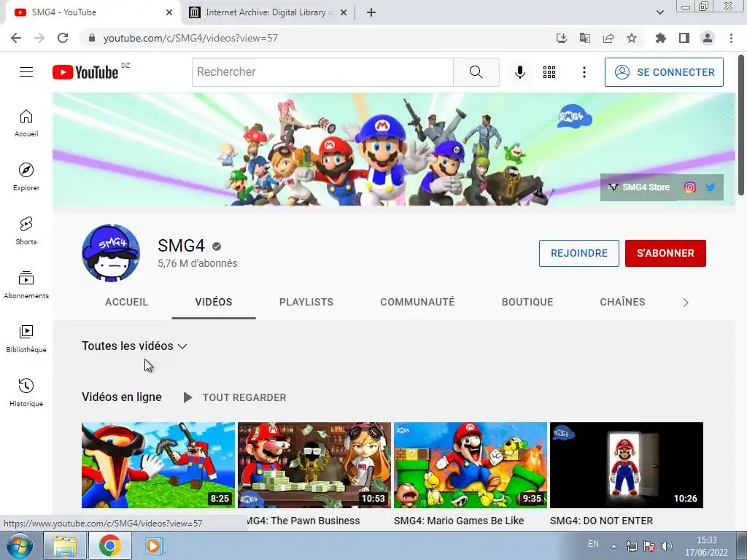Click the Rechercher search field
The image size is (747, 560).
pos(323,72)
